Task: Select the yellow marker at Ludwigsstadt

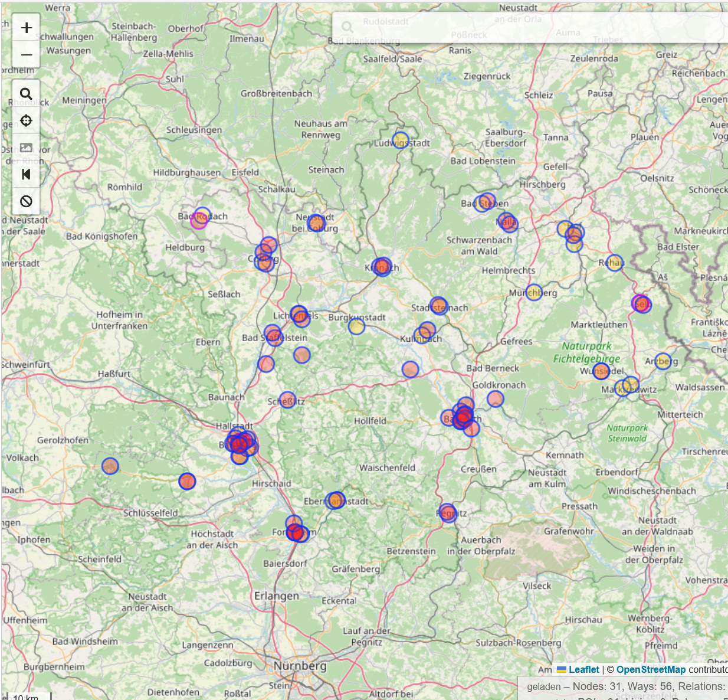Action: coord(401,140)
